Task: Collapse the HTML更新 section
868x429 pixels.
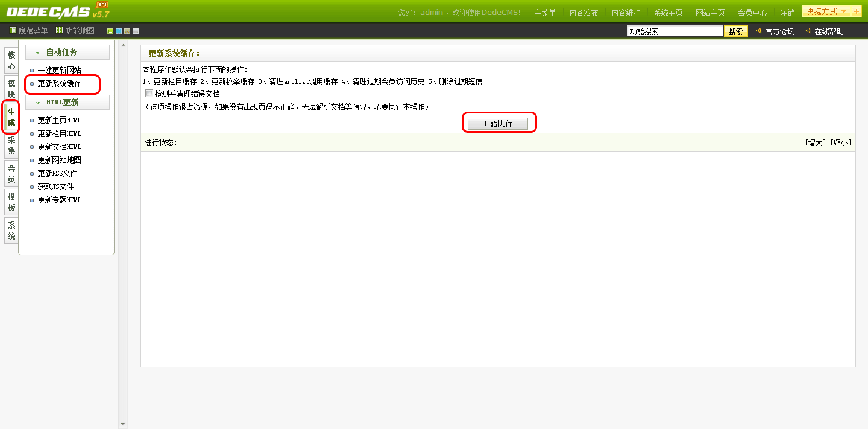Action: click(x=37, y=103)
